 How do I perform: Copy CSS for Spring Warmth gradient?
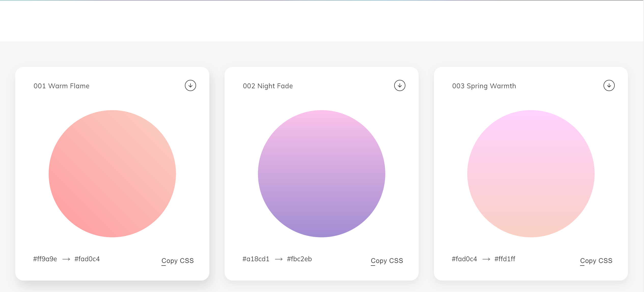coord(596,261)
